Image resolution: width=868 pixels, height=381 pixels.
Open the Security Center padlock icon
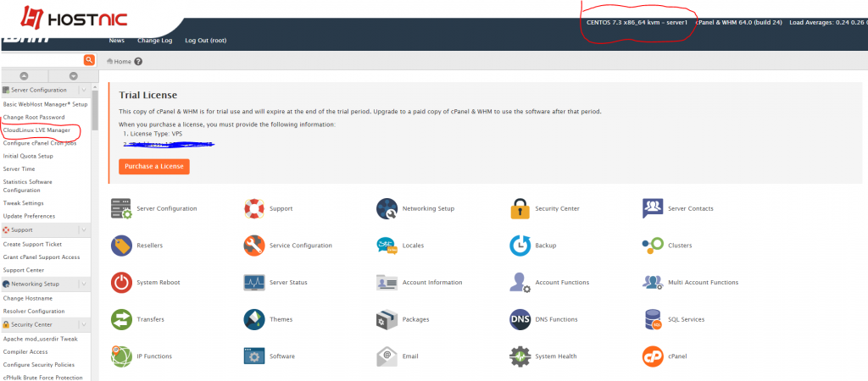(x=520, y=208)
